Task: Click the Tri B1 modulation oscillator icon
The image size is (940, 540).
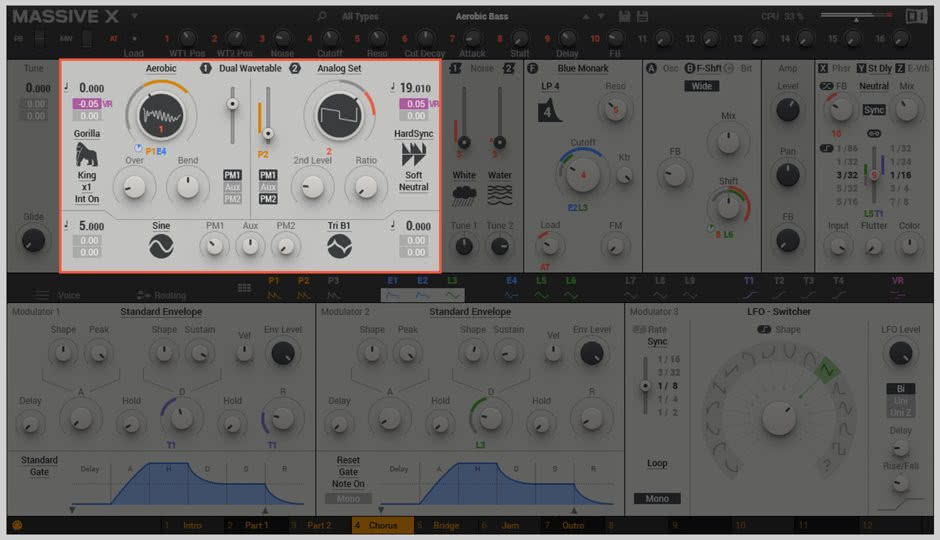Action: click(x=339, y=246)
